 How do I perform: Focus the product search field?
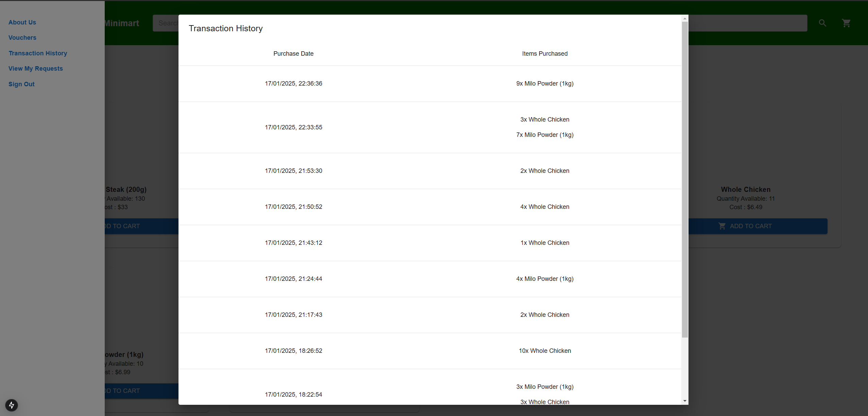pos(166,23)
